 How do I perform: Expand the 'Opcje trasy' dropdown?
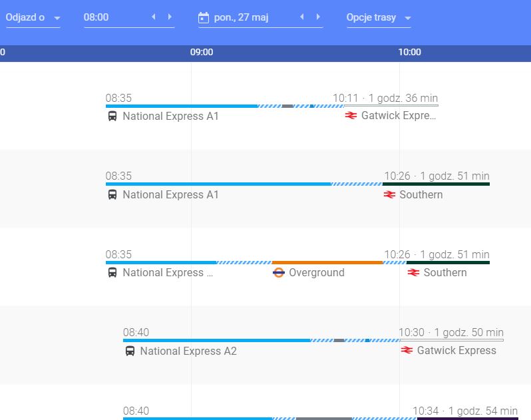click(379, 17)
